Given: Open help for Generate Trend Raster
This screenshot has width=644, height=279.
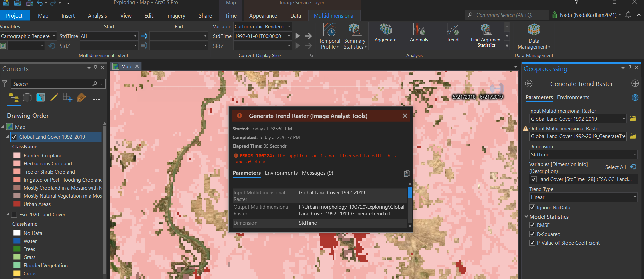Looking at the screenshot, I should tap(635, 97).
